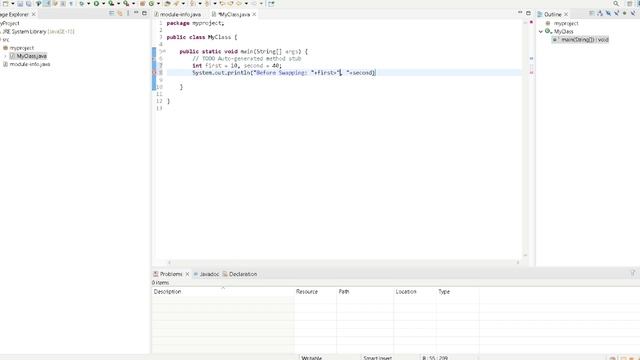
Task: Close the MyClass.java editor tab
Action: click(x=254, y=14)
